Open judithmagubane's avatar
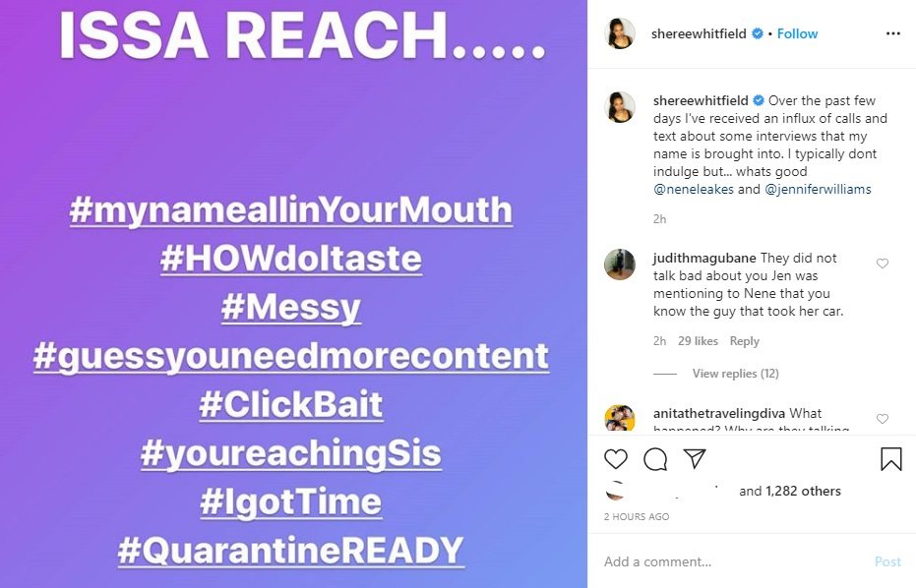This screenshot has height=588, width=916. pos(619,265)
